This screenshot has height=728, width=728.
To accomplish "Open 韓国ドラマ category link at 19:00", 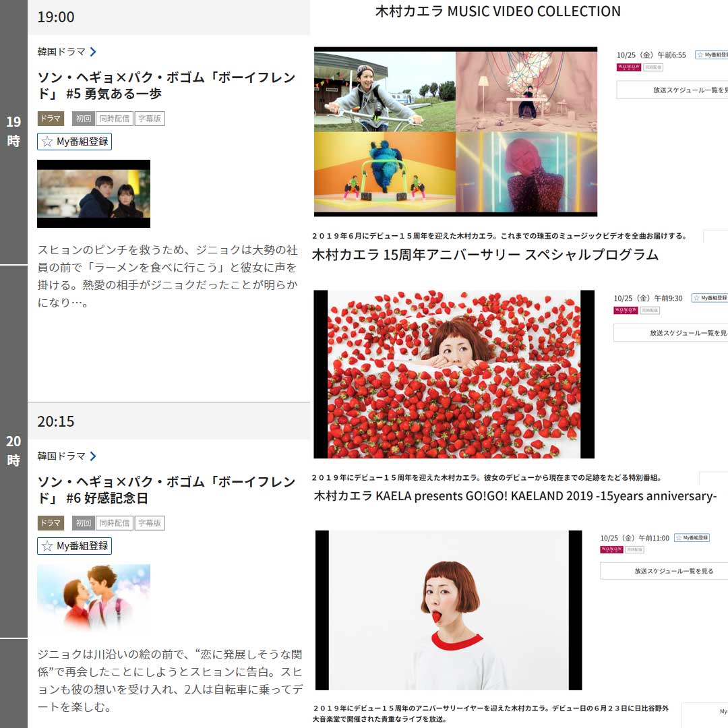I will click(61, 51).
